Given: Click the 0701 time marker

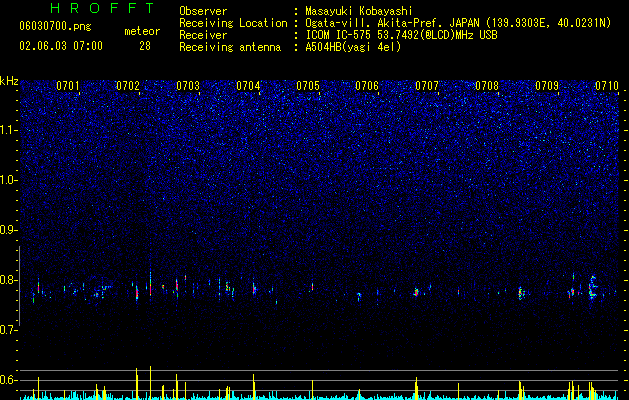Looking at the screenshot, I should 68,86.
